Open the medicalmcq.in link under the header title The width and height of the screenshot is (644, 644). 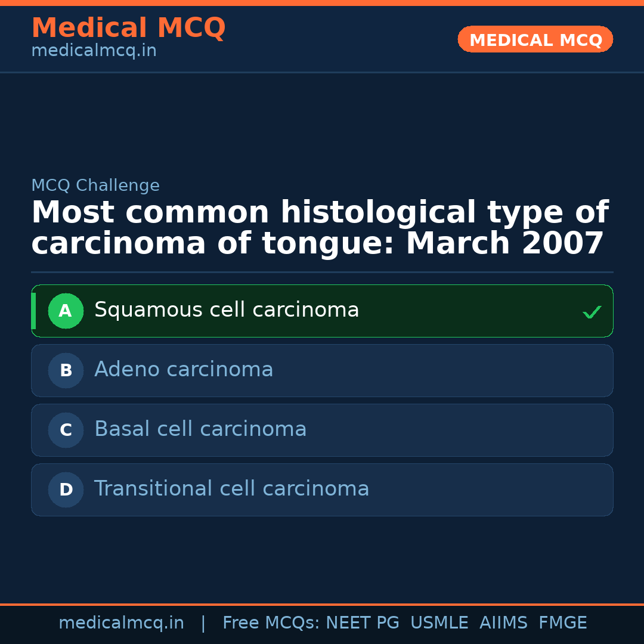pyautogui.click(x=94, y=51)
